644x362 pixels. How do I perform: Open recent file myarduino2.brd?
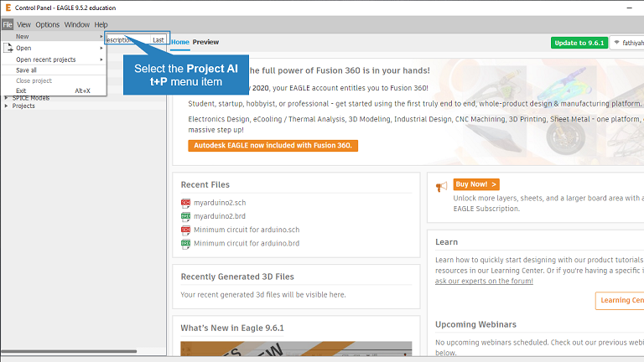point(220,216)
